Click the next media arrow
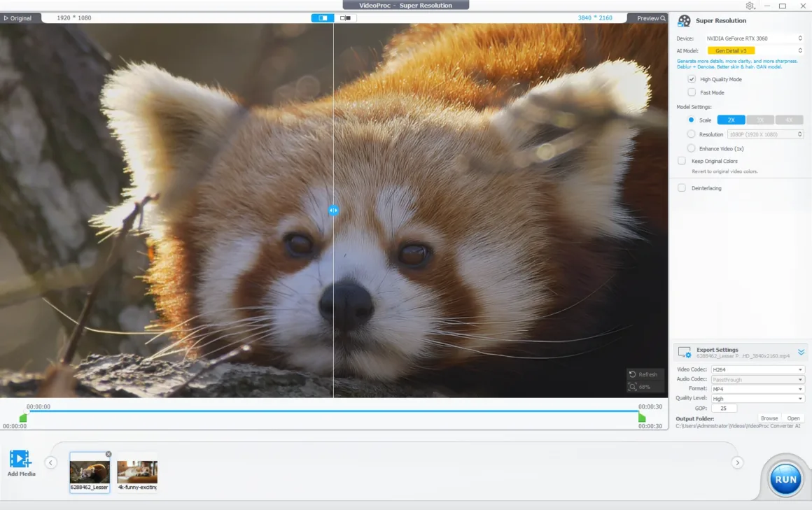This screenshot has height=510, width=812. click(x=737, y=462)
